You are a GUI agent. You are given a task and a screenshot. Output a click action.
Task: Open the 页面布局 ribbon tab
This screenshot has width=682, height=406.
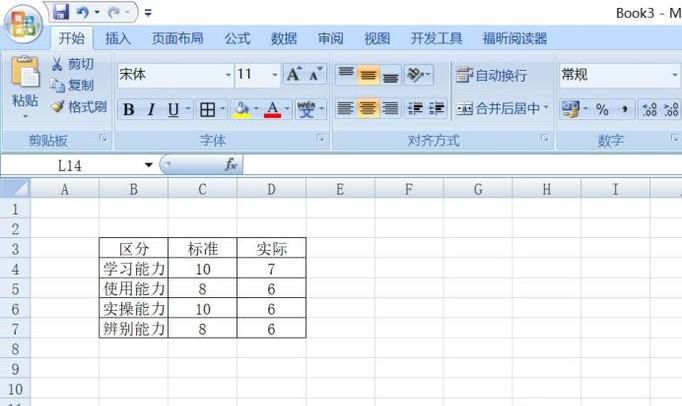[x=177, y=38]
